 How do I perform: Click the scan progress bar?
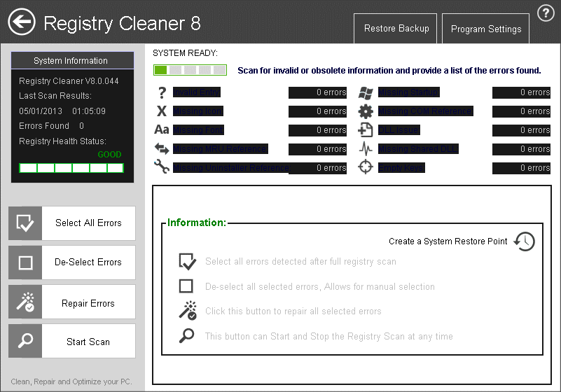click(190, 70)
